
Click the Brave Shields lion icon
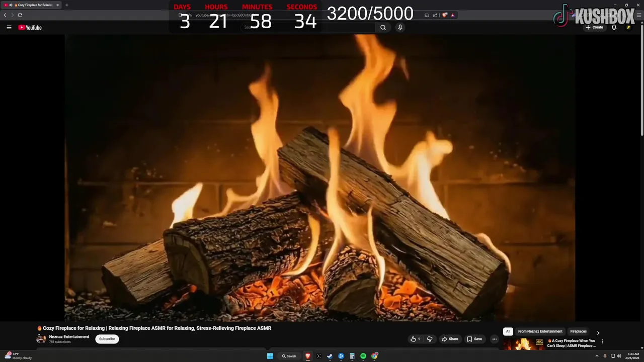tap(445, 15)
